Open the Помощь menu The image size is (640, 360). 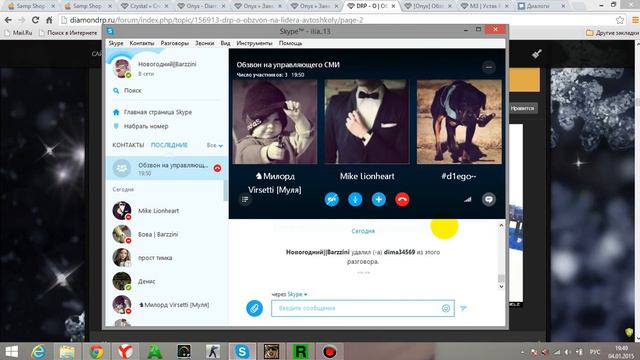[x=291, y=43]
